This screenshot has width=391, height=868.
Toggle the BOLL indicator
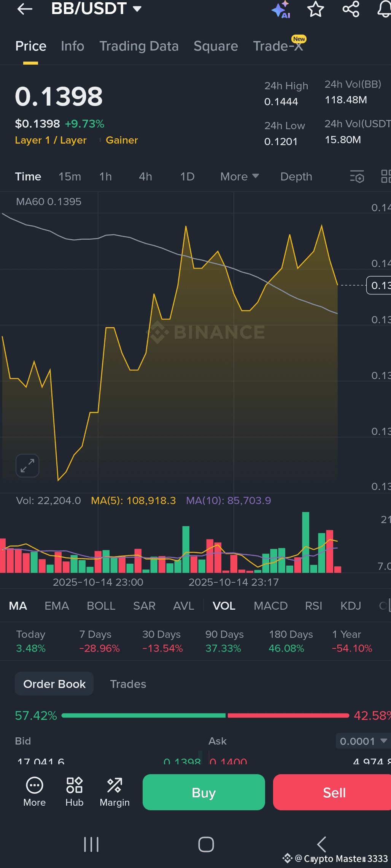(101, 606)
